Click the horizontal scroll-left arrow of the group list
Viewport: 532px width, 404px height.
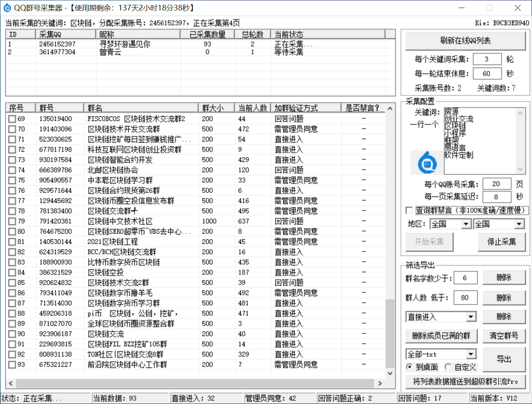10,383
